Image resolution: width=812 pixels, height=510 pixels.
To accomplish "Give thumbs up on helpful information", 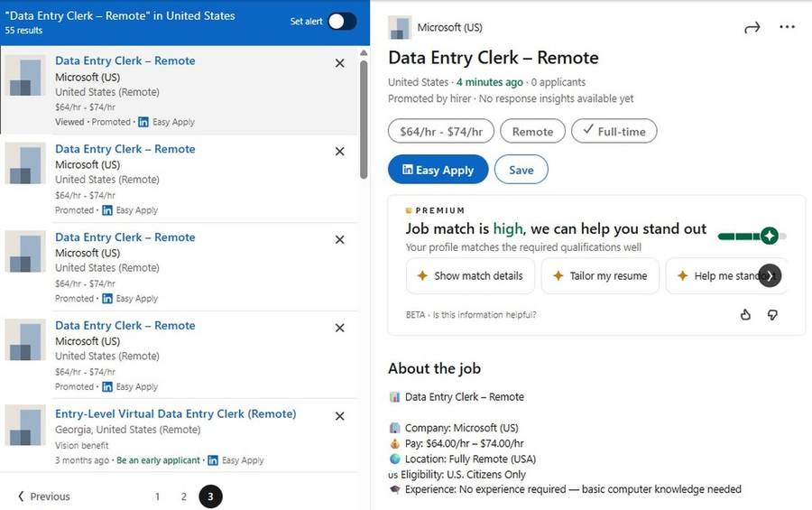I will point(745,315).
